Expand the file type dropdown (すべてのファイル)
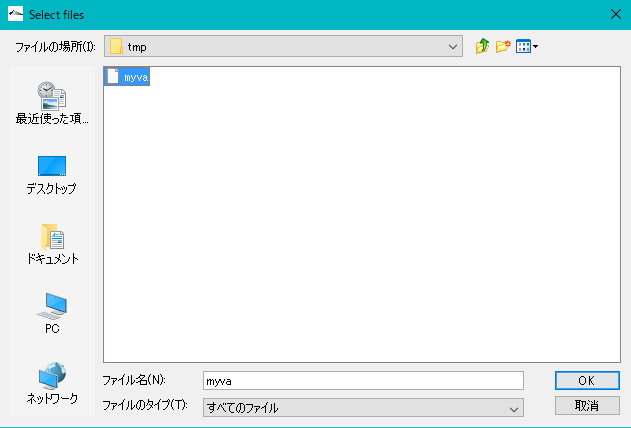This screenshot has width=631, height=428. point(363,407)
